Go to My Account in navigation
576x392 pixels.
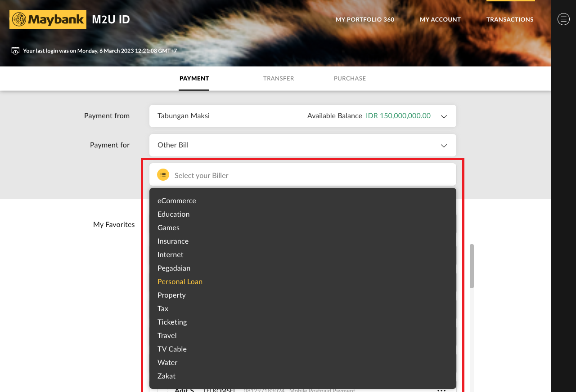click(440, 20)
